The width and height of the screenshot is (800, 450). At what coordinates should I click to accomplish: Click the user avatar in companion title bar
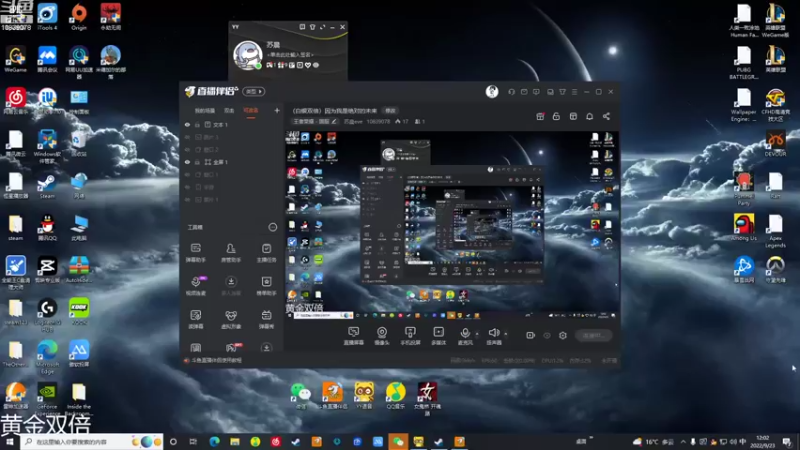tap(492, 91)
